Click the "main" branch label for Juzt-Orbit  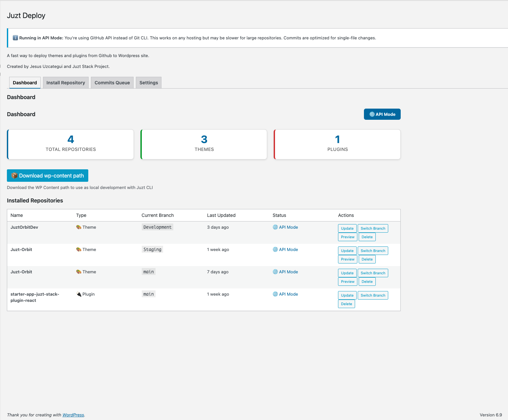149,272
